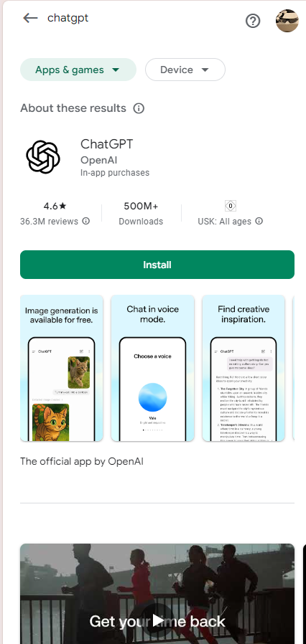306x644 pixels.
Task: Click the OpenAI developer name
Action: pyautogui.click(x=98, y=160)
